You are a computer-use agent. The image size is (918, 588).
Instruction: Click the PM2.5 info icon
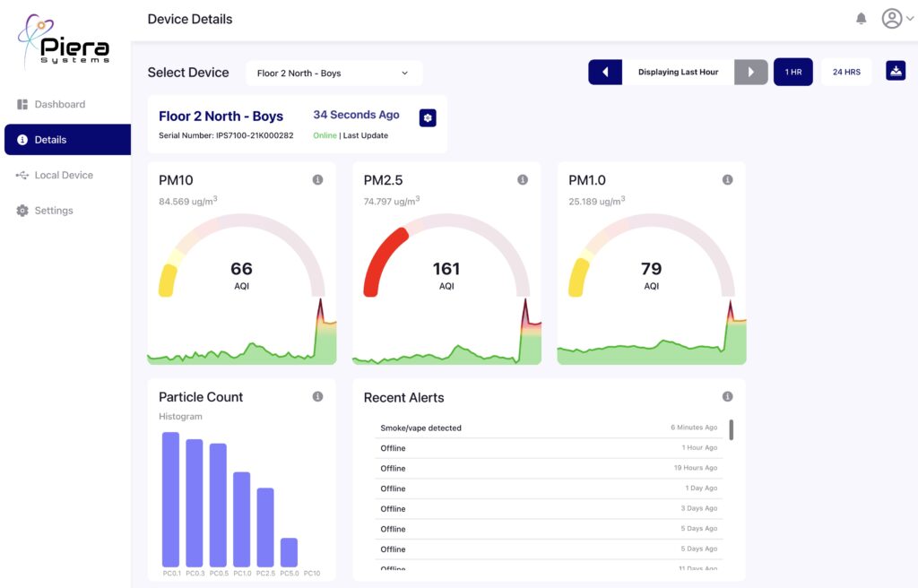(x=524, y=179)
